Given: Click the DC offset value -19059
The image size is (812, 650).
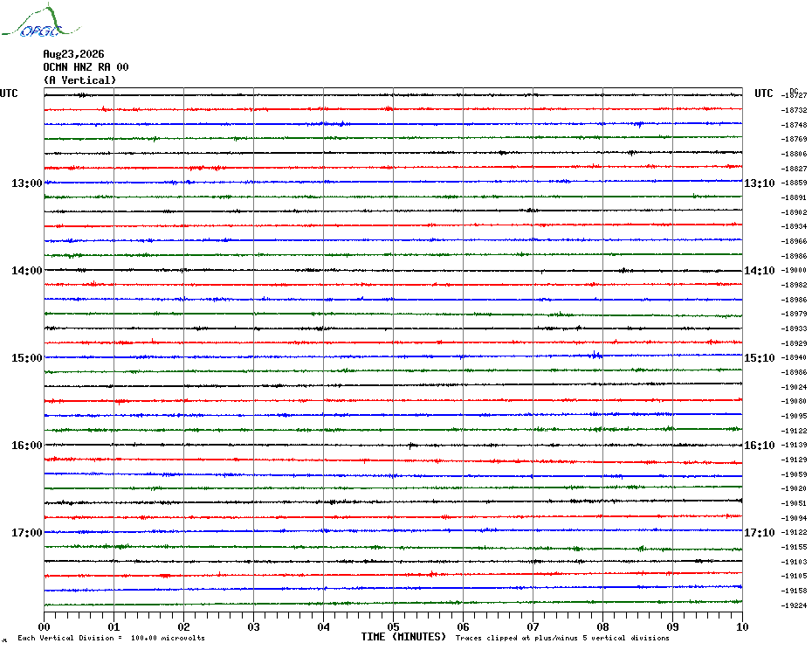Looking at the screenshot, I should tap(794, 474).
